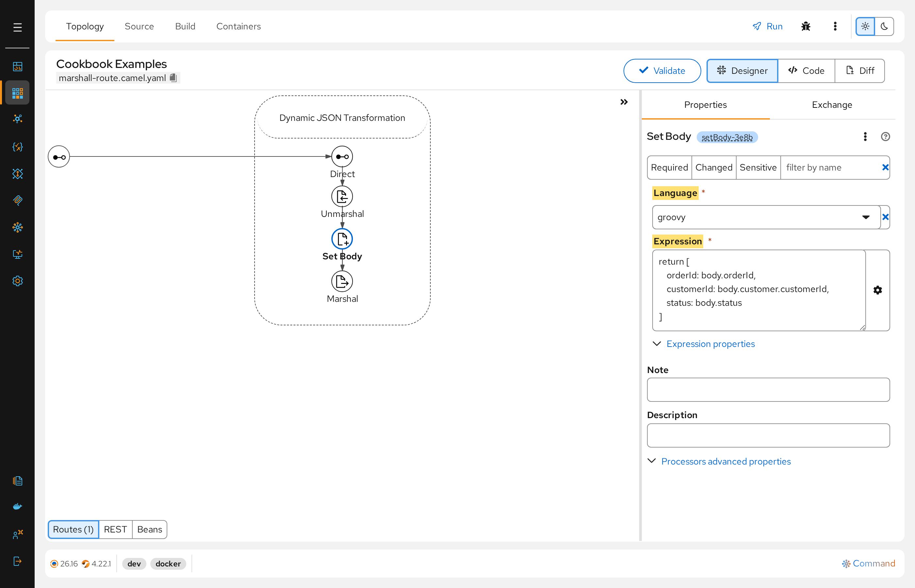Select the Unmarshal node icon
Viewport: 915px width, 588px height.
342,197
